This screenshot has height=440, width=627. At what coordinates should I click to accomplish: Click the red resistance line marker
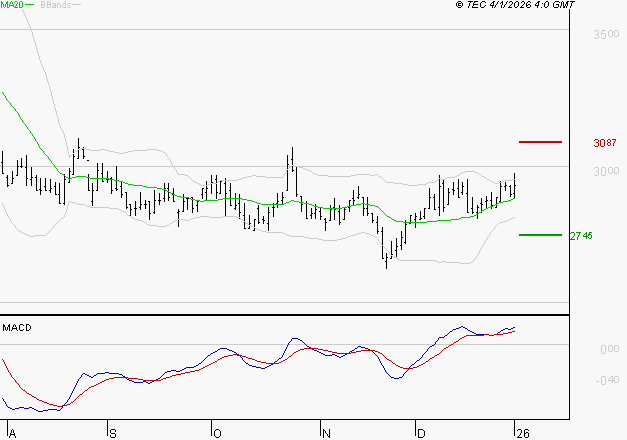coord(541,142)
